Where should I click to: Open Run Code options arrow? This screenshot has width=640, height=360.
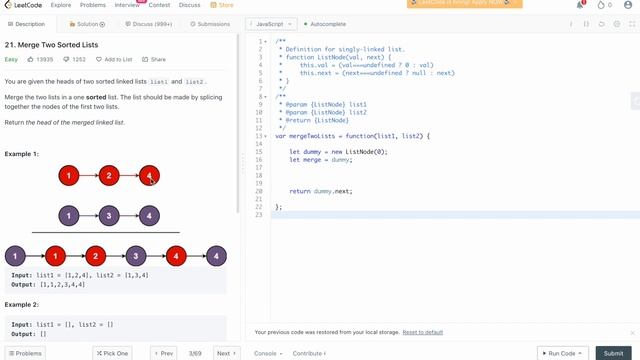(x=580, y=353)
